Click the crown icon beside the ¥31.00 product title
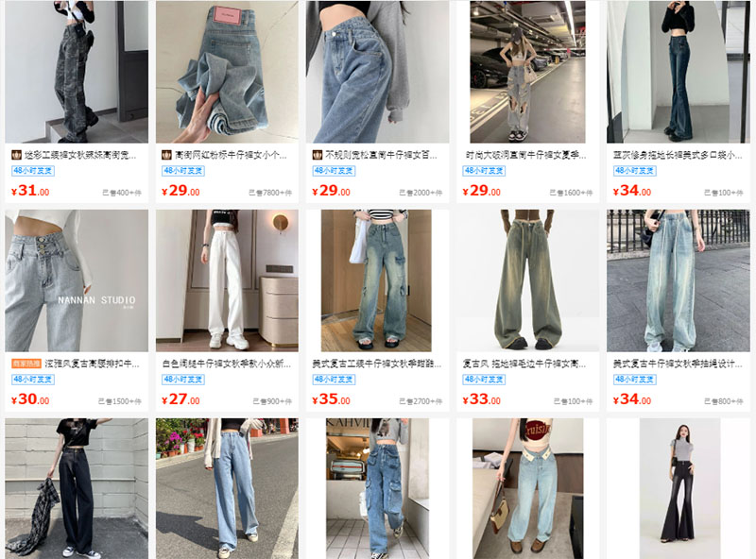 [x=16, y=155]
